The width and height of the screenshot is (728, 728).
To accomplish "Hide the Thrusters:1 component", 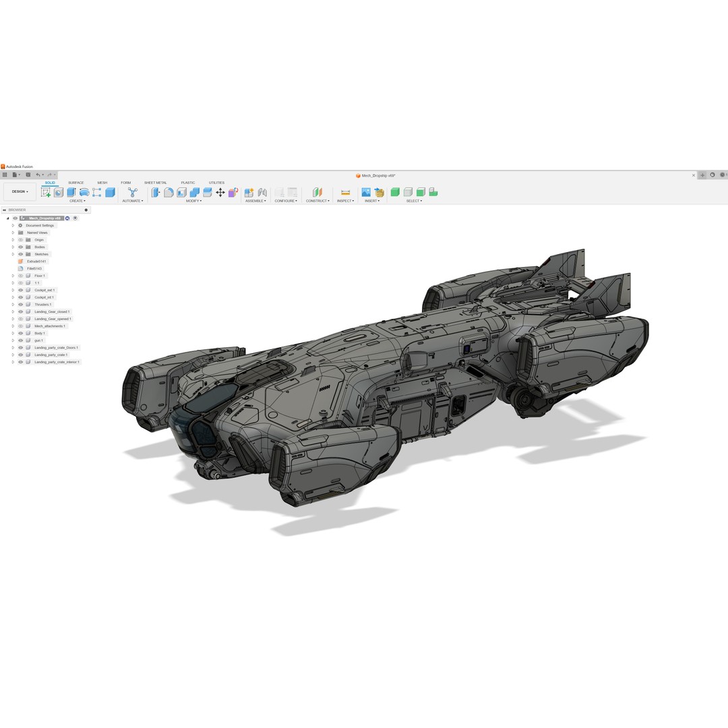I will click(x=20, y=305).
